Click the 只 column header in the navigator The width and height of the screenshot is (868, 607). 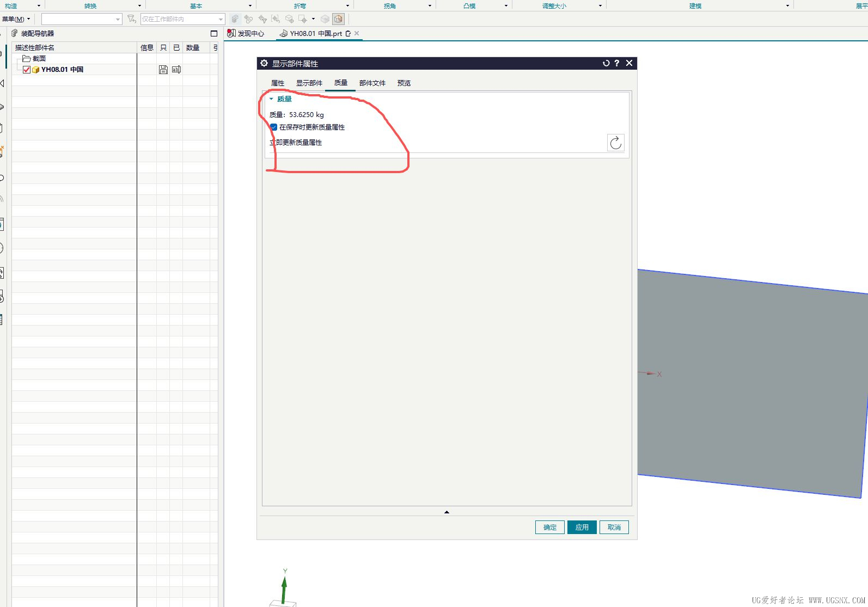(163, 48)
